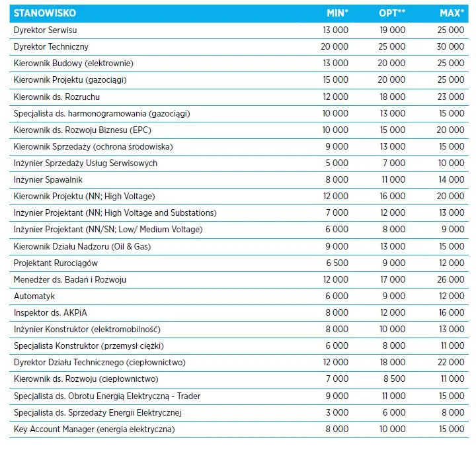The image size is (476, 452).
Task: Click OPT value 7 000 for Inżynier Sprzedaży
Action: coord(394,163)
